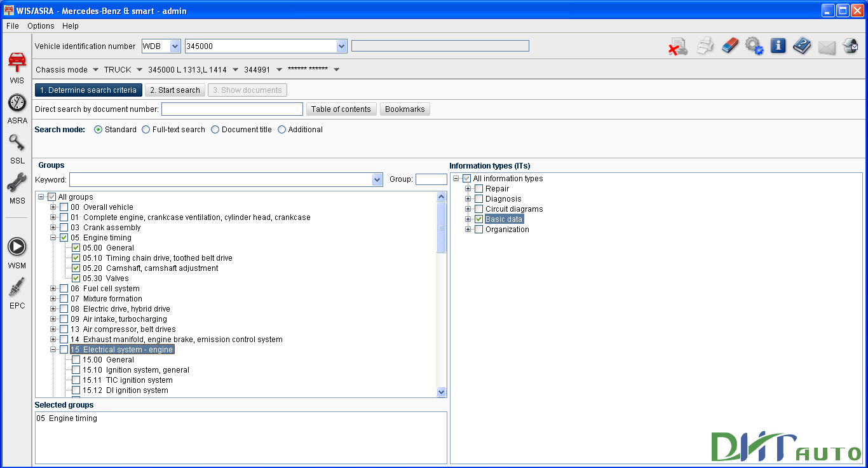Screen dimensions: 868x468
Task: Check the 07 Mixture formation group
Action: click(64, 299)
